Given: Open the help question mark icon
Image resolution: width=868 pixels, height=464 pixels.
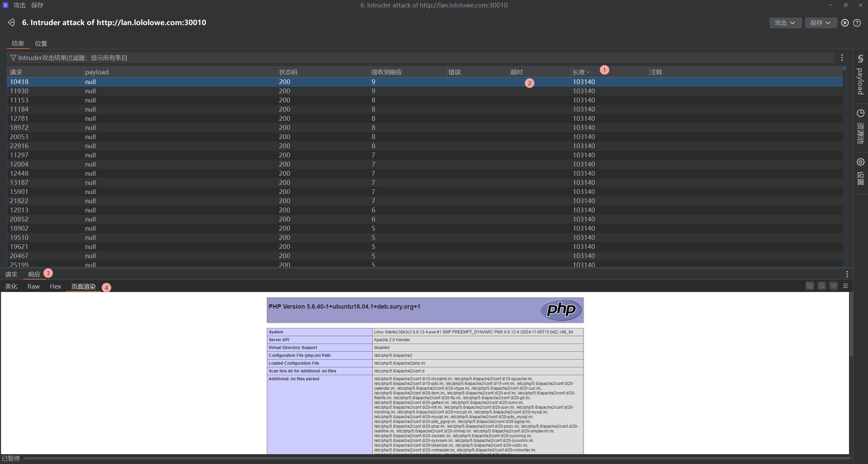Looking at the screenshot, I should 857,23.
